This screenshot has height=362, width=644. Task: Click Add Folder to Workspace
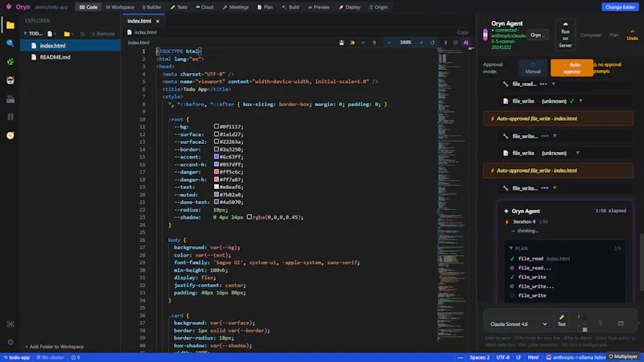[x=54, y=347]
